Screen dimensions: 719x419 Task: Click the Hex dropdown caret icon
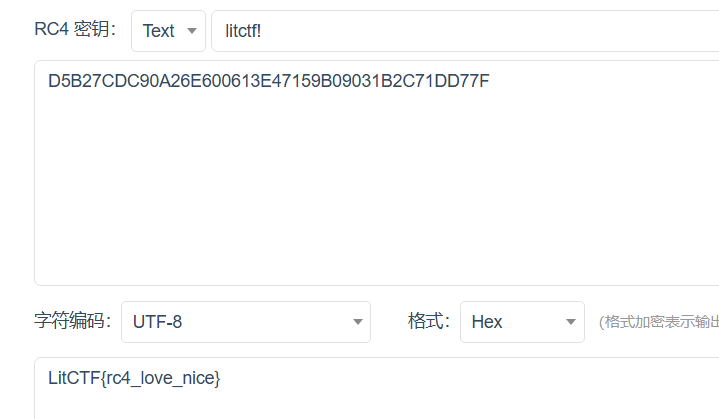[x=571, y=322]
